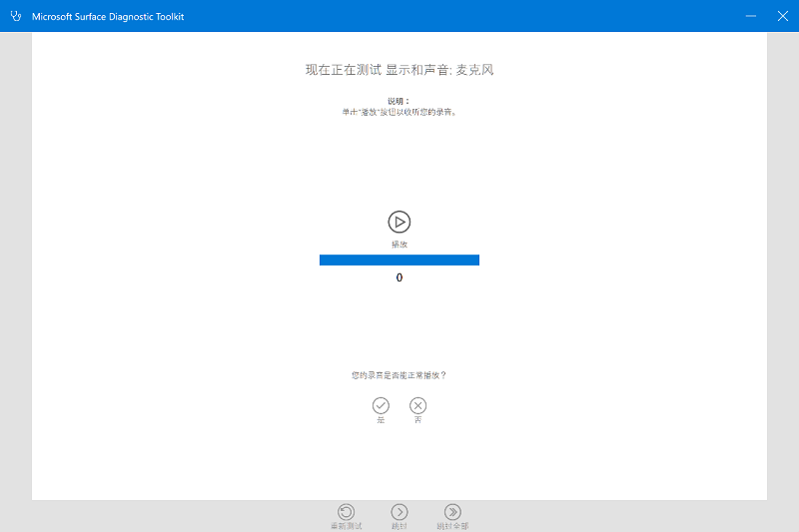Report playback failure with the 否 X icon
The height and width of the screenshot is (532, 799).
coord(417,406)
